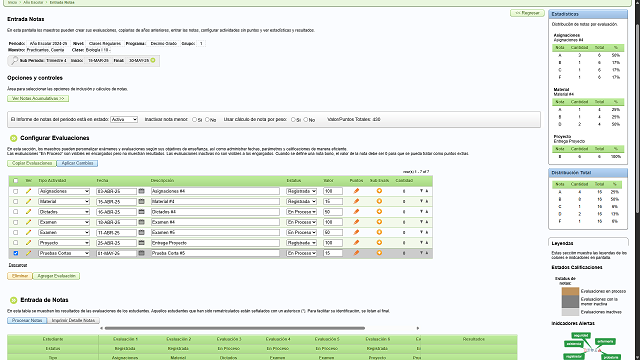Click the brown Evaluaciones en proceso swatch

[x=570, y=291]
